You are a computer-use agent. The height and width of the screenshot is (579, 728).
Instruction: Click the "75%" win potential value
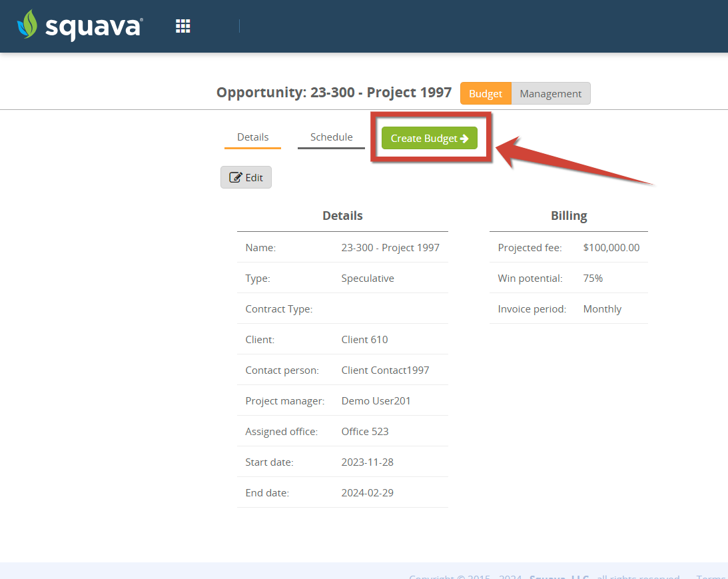click(593, 278)
